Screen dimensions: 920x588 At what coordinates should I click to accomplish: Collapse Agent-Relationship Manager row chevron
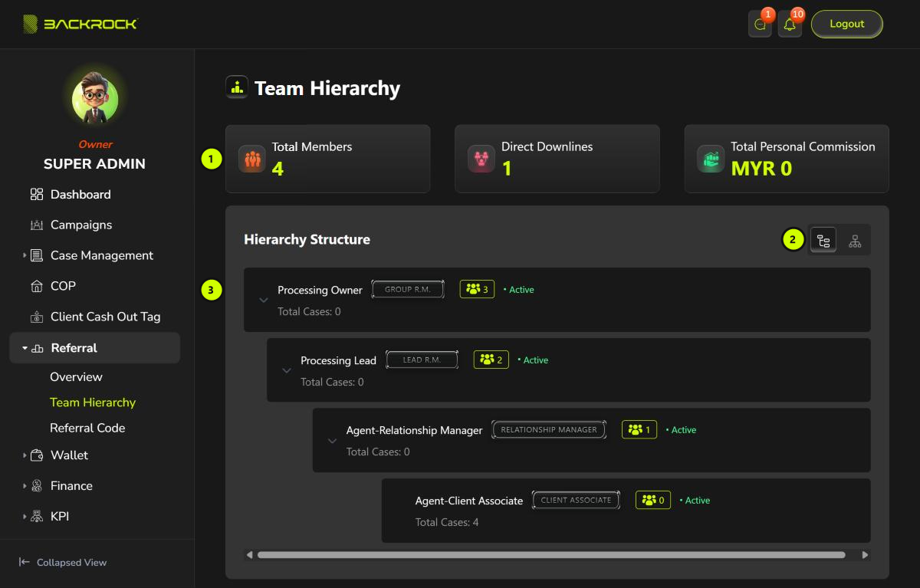point(333,441)
